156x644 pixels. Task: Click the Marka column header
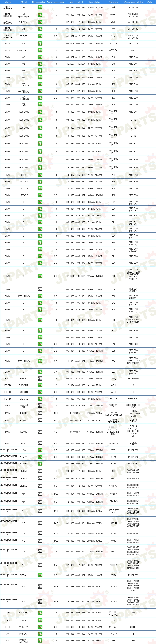click(8, 2)
